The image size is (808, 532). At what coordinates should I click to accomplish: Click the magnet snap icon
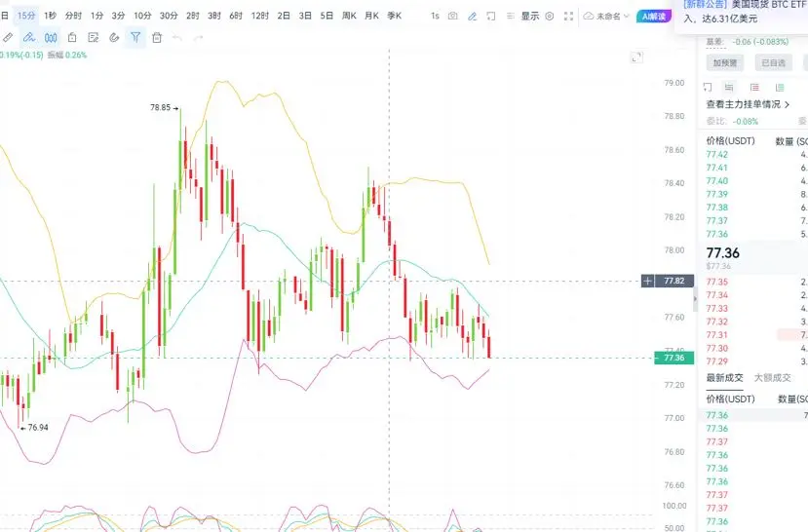coord(114,37)
